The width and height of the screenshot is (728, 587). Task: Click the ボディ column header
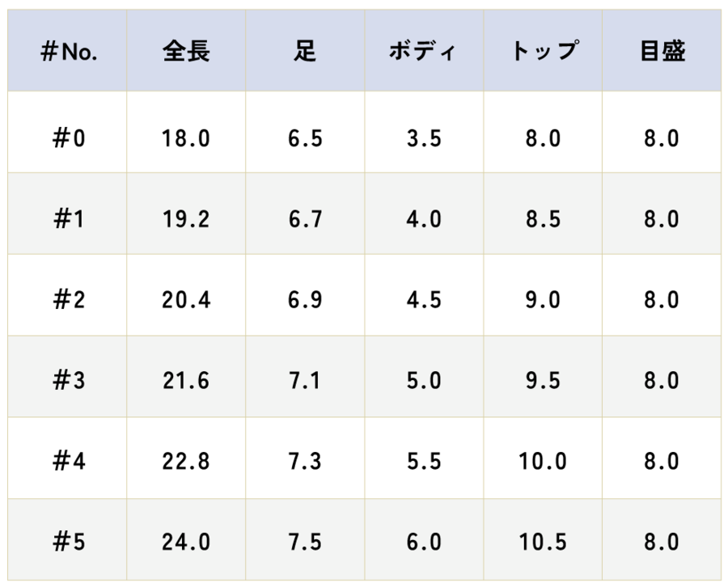pyautogui.click(x=424, y=53)
